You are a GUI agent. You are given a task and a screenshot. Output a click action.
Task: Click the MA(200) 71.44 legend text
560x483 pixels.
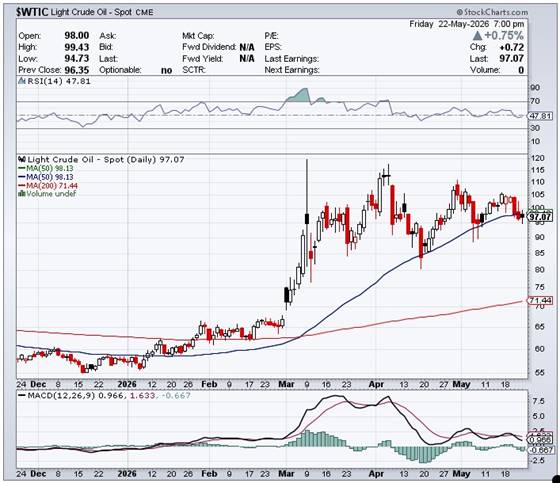(x=52, y=186)
